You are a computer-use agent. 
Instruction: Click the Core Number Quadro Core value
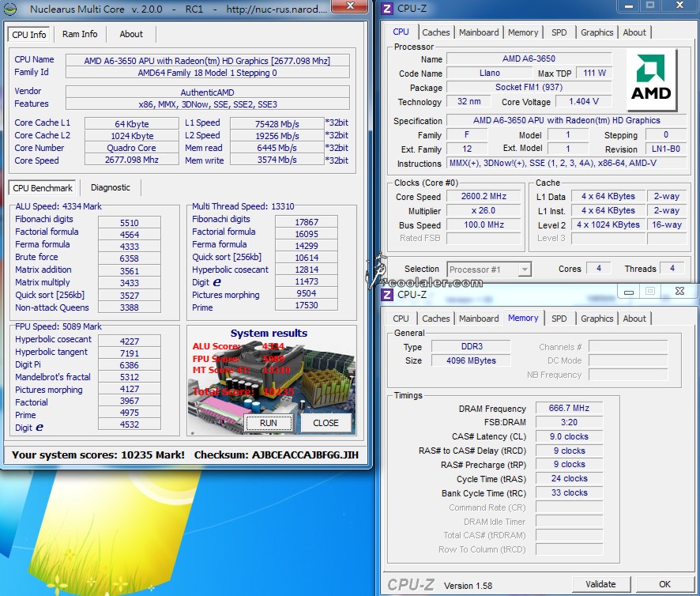tap(132, 148)
